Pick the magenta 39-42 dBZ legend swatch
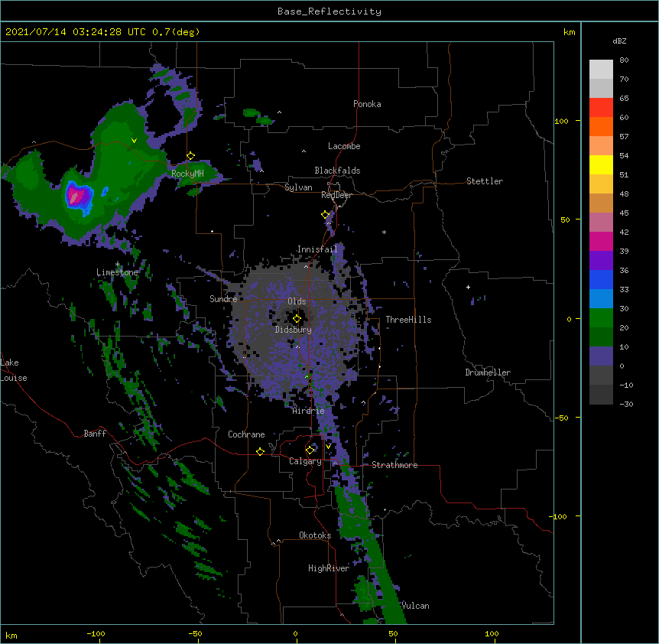Image resolution: width=659 pixels, height=644 pixels. coord(601,241)
